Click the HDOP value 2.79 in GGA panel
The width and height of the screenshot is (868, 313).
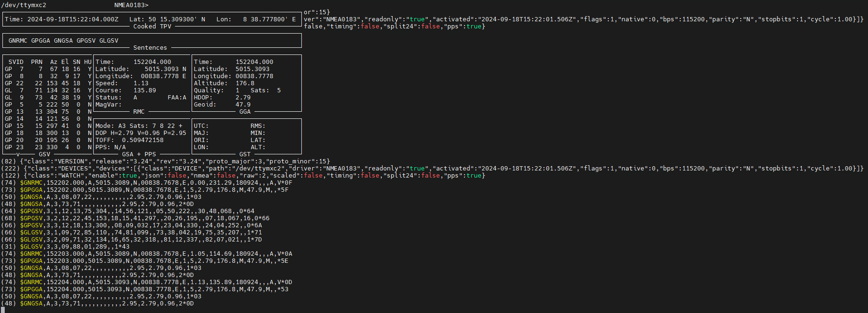click(x=243, y=98)
